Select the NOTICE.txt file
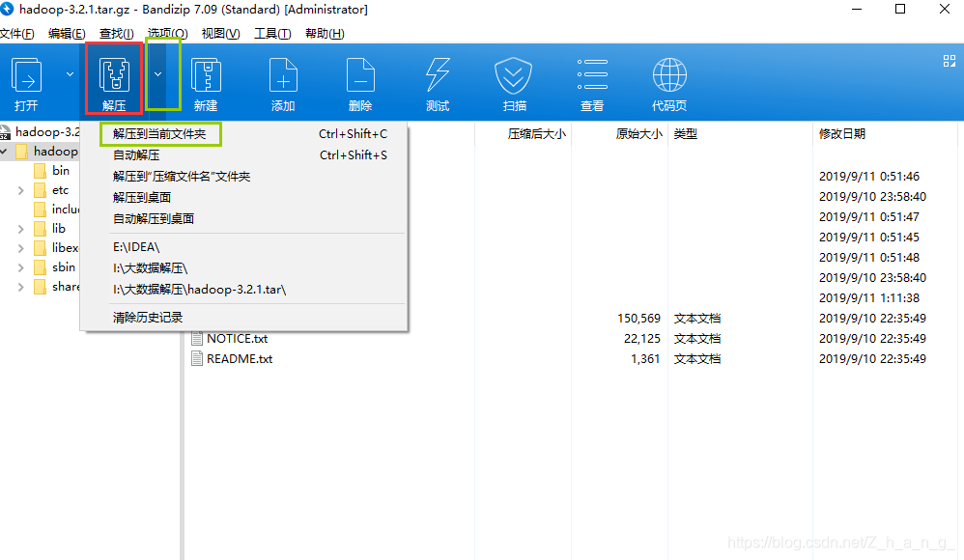 point(238,339)
